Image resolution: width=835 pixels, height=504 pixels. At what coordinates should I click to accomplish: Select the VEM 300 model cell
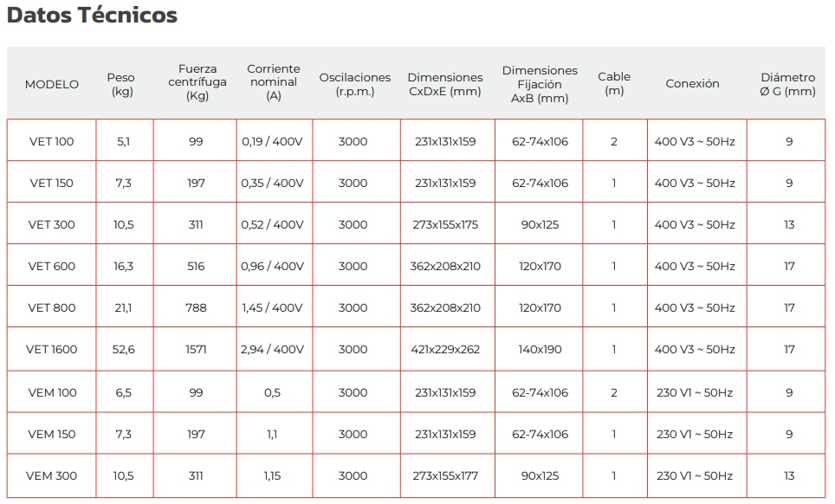52,475
